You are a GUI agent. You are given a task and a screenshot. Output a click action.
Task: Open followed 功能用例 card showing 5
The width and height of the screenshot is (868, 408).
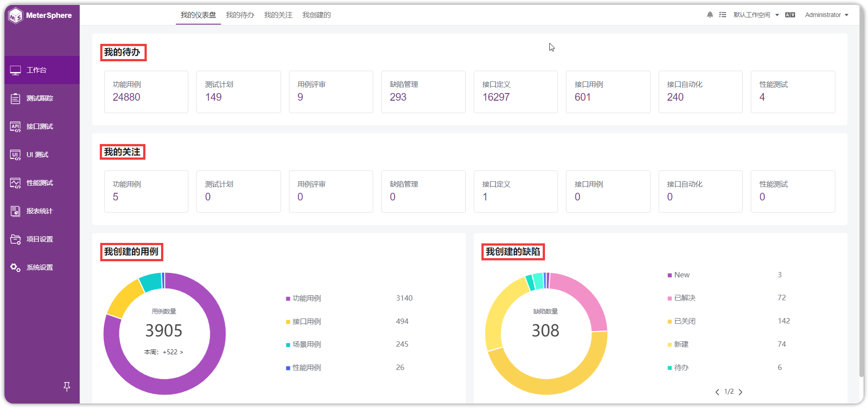[146, 191]
